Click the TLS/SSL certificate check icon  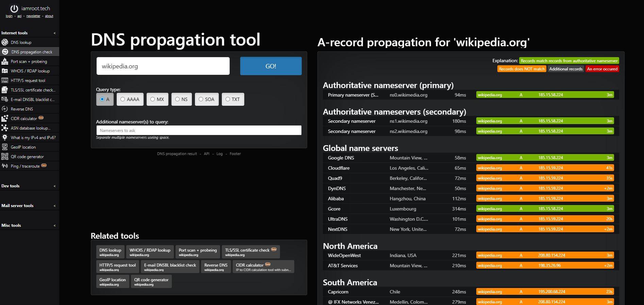tap(5, 90)
